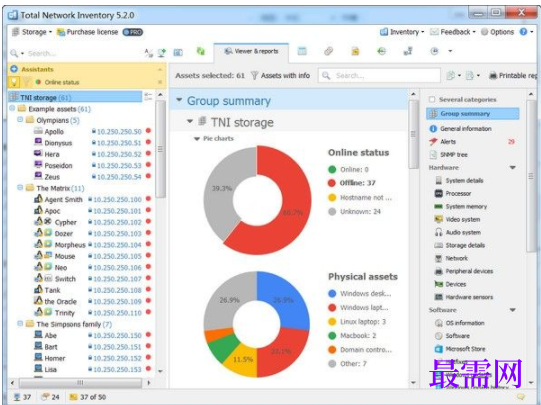
Task: Open Alerts category
Action: [x=448, y=141]
